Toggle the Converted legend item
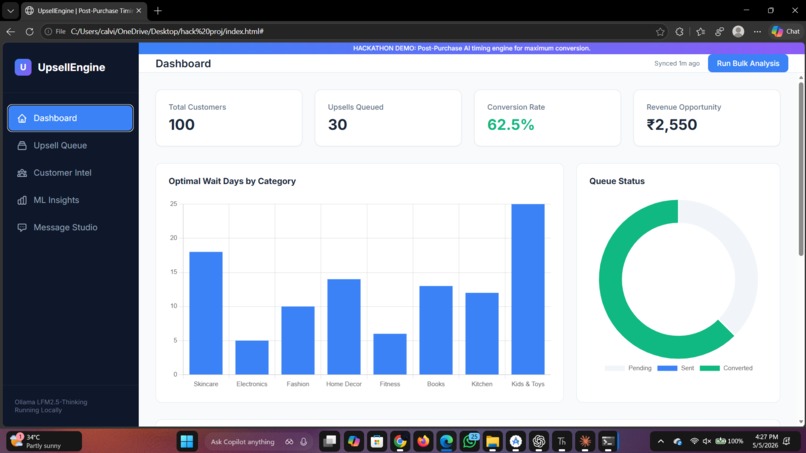The image size is (806, 453). (x=726, y=368)
